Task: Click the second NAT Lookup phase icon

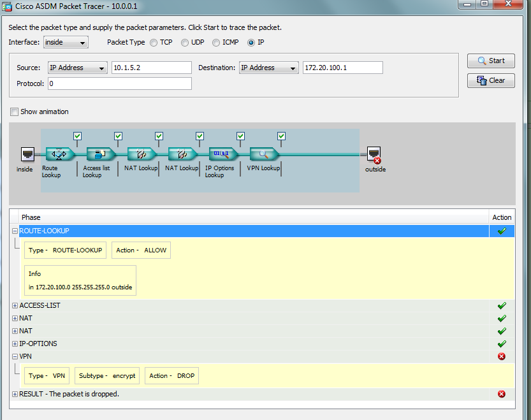Action: (x=182, y=154)
